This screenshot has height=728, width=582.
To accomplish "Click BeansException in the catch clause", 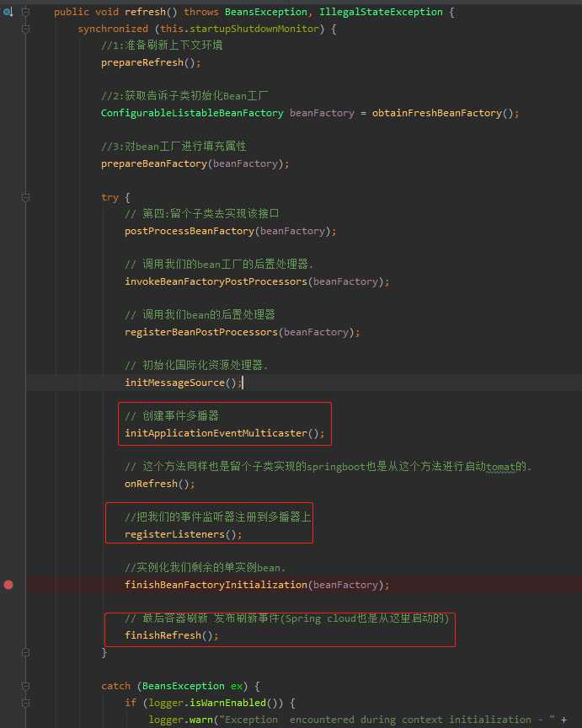I will pyautogui.click(x=184, y=686).
